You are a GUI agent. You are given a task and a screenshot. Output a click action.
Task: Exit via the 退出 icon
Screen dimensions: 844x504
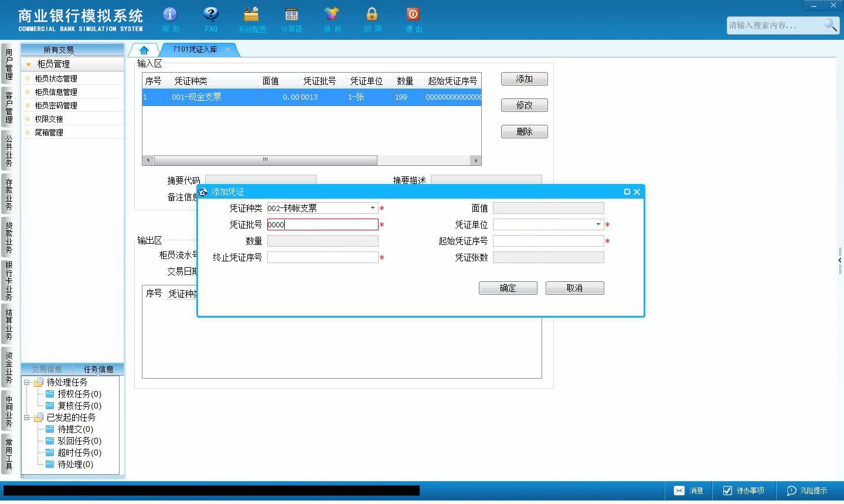[x=413, y=19]
